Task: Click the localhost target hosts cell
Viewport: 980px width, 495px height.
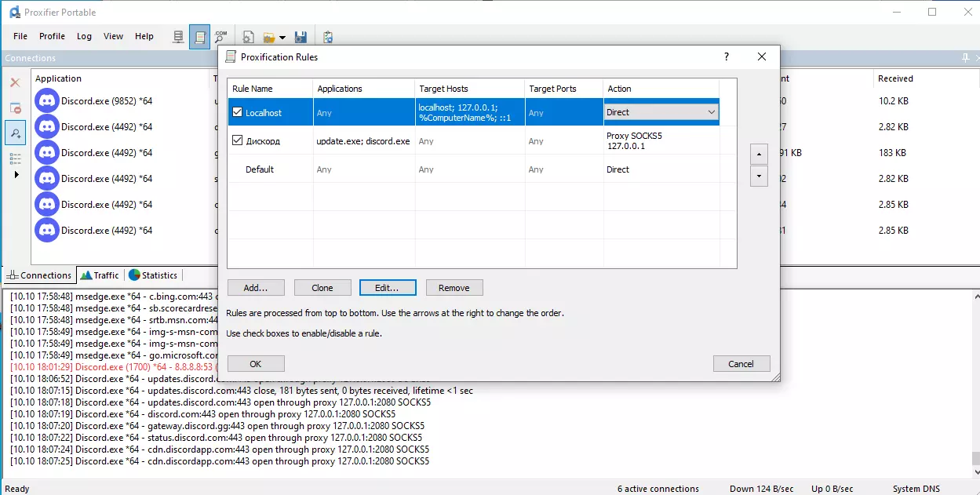Action: click(x=469, y=112)
